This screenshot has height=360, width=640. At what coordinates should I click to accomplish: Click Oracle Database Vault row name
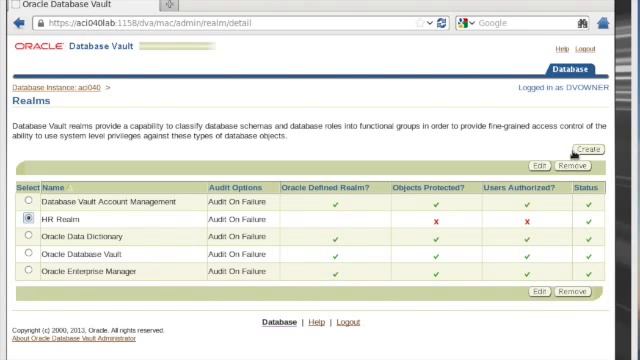point(81,254)
